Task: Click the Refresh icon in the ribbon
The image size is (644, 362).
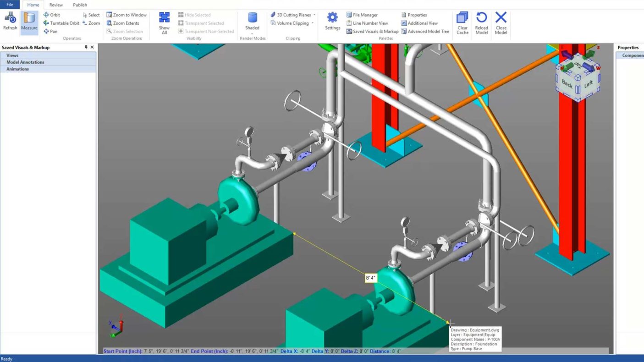Action: click(10, 22)
